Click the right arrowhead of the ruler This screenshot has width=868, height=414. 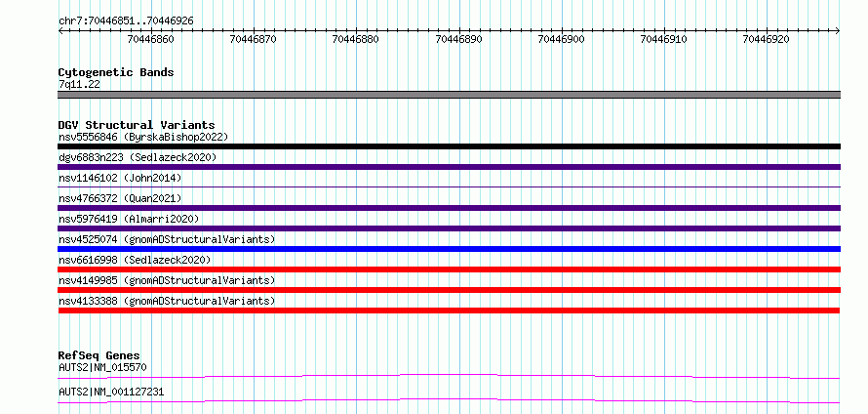(x=838, y=31)
